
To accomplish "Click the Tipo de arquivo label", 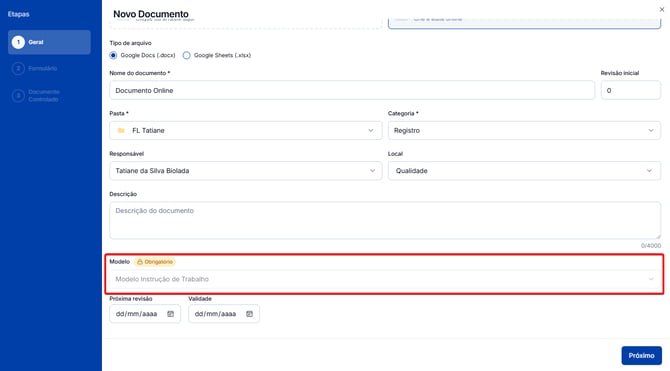I will pyautogui.click(x=130, y=43).
